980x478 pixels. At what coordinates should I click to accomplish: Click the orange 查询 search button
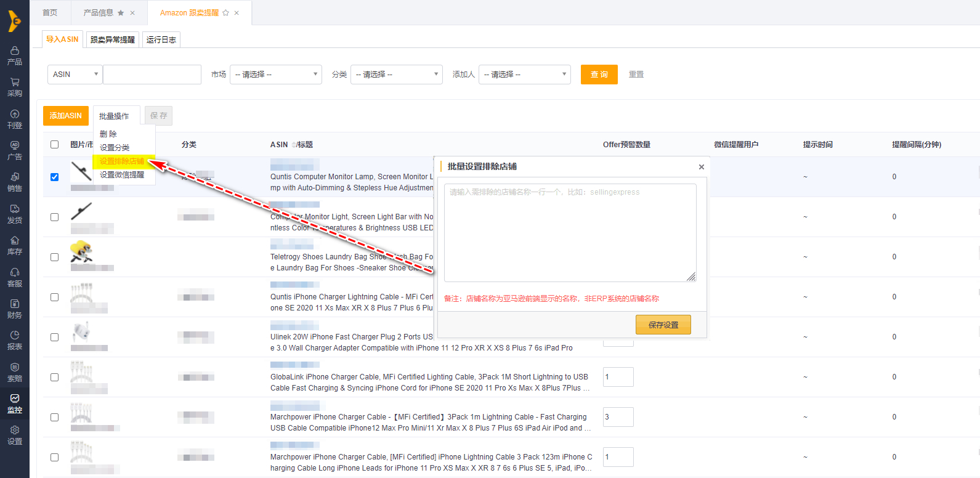pyautogui.click(x=599, y=75)
